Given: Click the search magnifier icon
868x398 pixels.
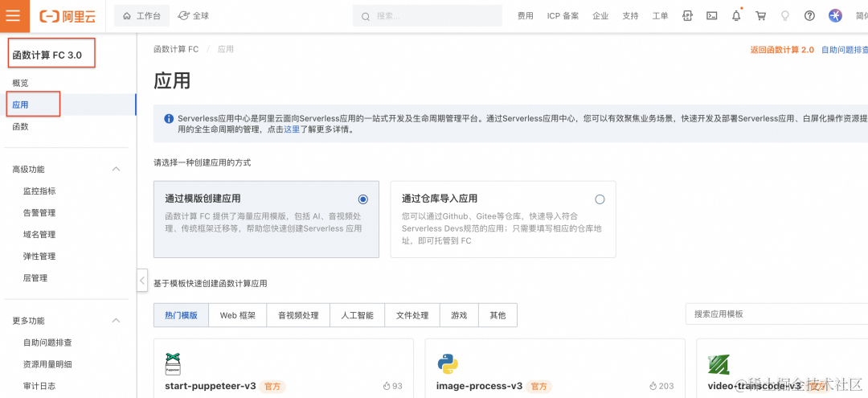Looking at the screenshot, I should 366,17.
